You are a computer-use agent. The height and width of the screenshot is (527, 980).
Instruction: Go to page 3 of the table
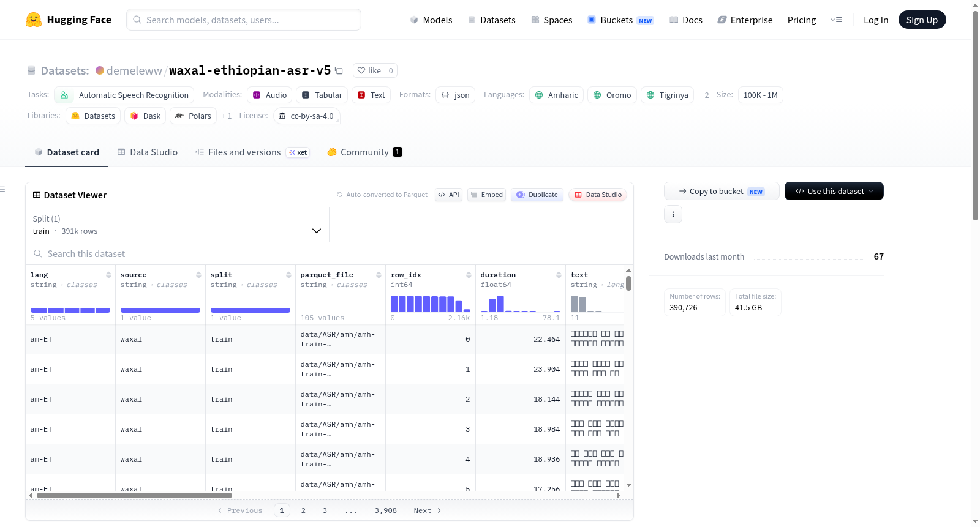(x=325, y=510)
